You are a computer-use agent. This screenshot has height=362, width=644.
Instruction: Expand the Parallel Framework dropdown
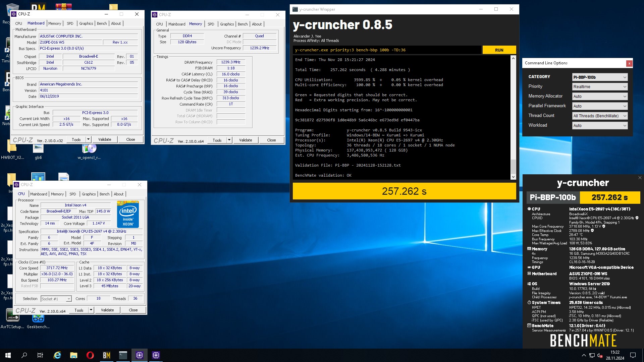click(600, 106)
